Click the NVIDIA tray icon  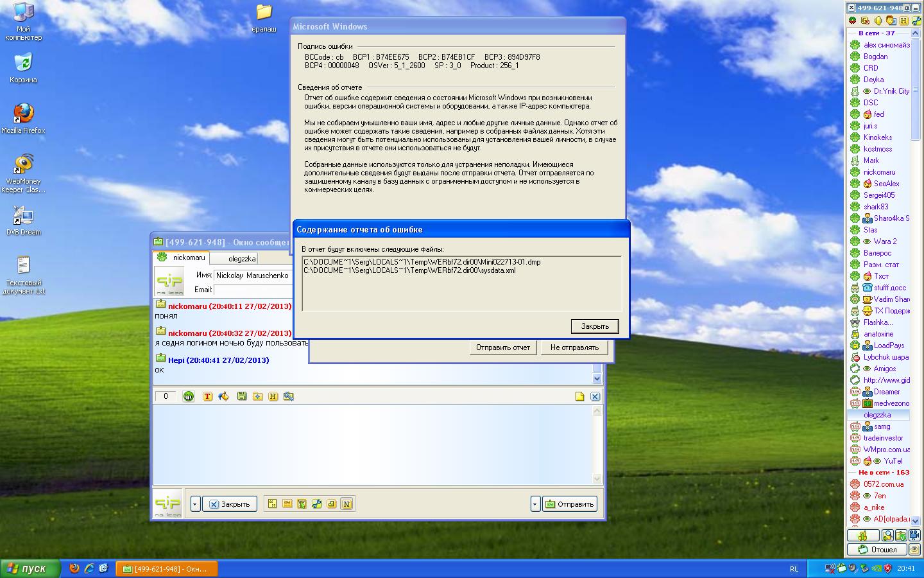coord(877,568)
